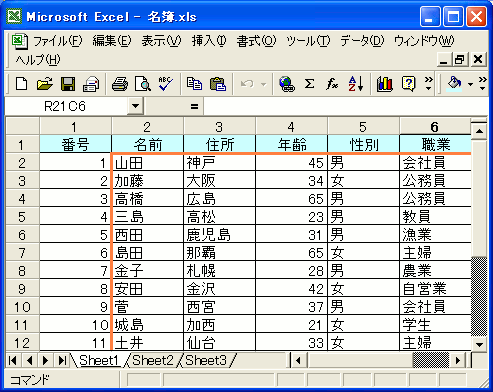This screenshot has width=493, height=392.
Task: Select the cell containing 鹿児島
Action: [x=220, y=235]
